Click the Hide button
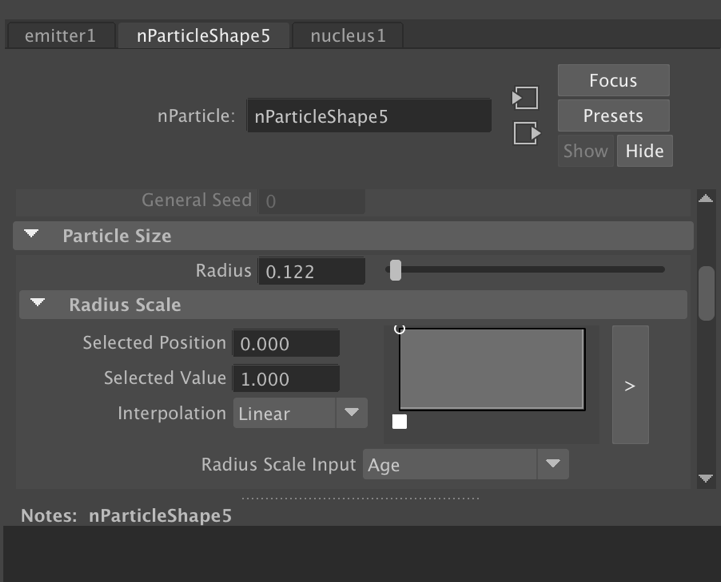This screenshot has height=582, width=721. pyautogui.click(x=645, y=151)
